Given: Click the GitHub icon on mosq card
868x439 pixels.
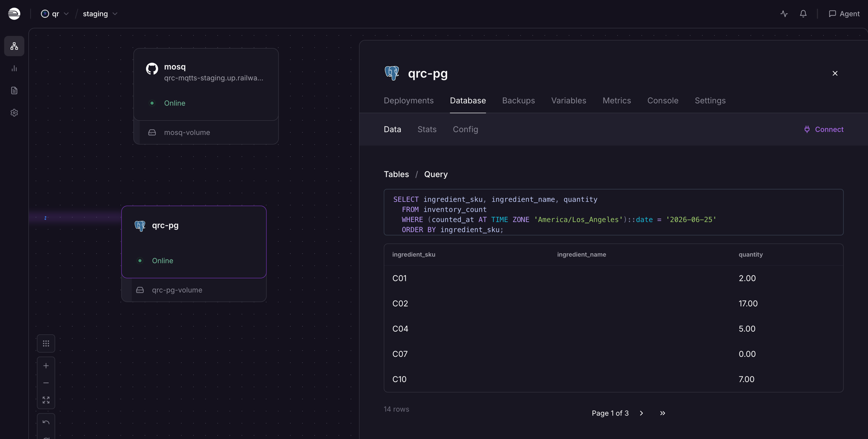Looking at the screenshot, I should point(152,69).
